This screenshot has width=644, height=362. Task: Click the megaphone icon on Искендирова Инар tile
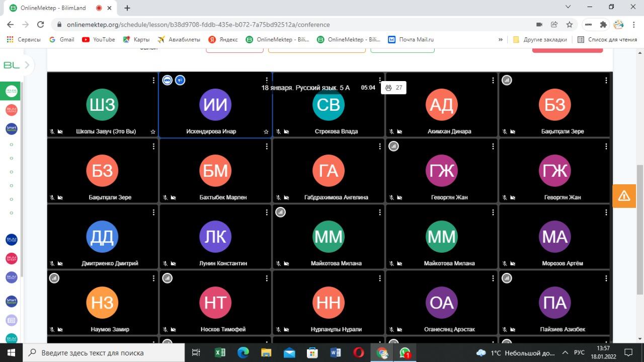tap(180, 81)
